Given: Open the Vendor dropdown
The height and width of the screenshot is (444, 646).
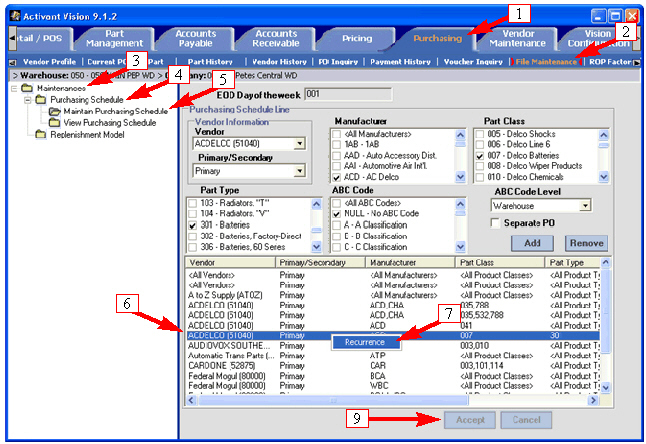Looking at the screenshot, I should point(300,143).
